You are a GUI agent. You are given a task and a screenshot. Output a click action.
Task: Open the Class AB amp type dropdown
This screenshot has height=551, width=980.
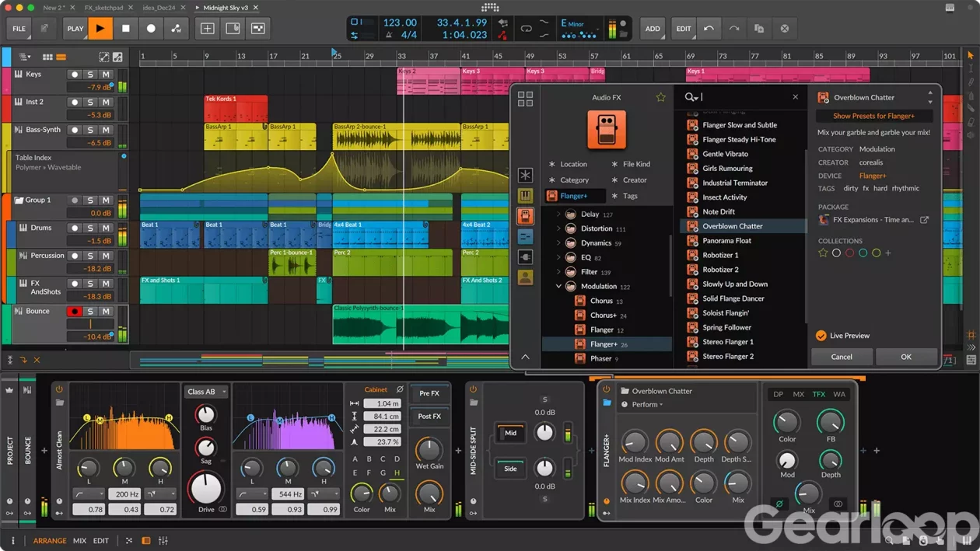(x=206, y=392)
